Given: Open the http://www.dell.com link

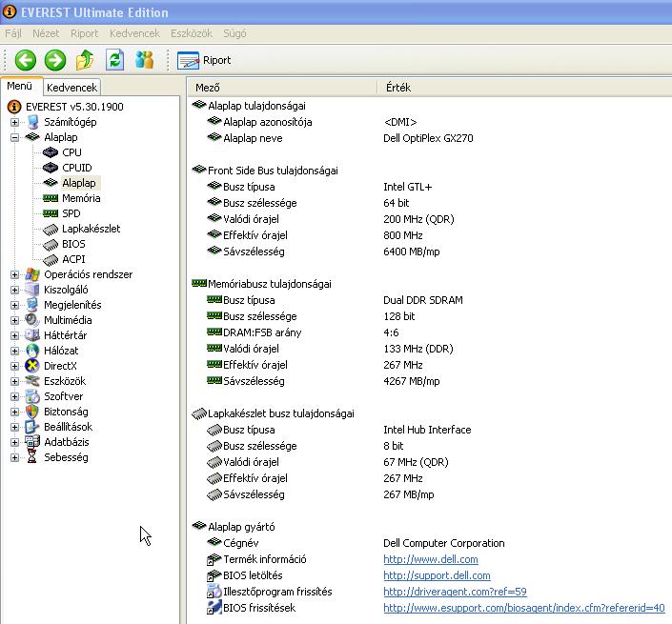Looking at the screenshot, I should click(x=431, y=559).
